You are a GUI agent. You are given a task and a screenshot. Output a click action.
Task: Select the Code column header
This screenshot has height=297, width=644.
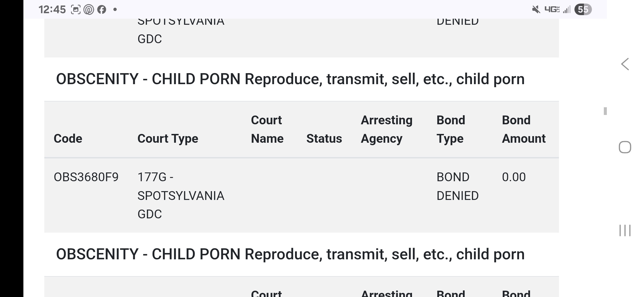coord(68,138)
